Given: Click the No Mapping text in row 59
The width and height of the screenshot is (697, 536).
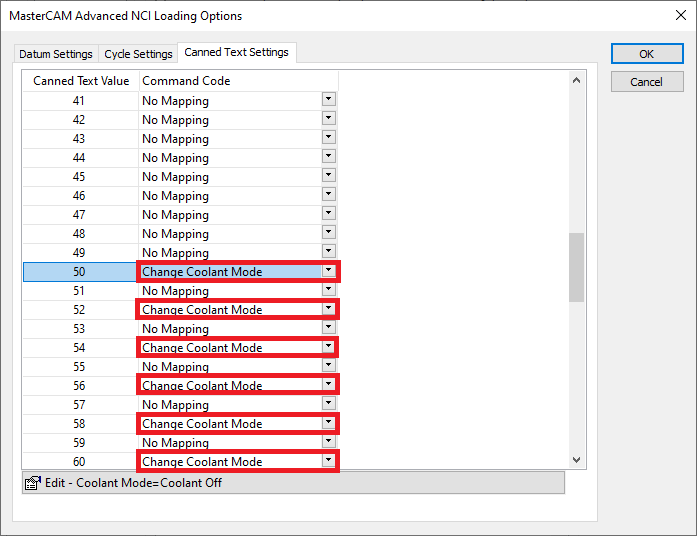Looking at the screenshot, I should pos(175,443).
